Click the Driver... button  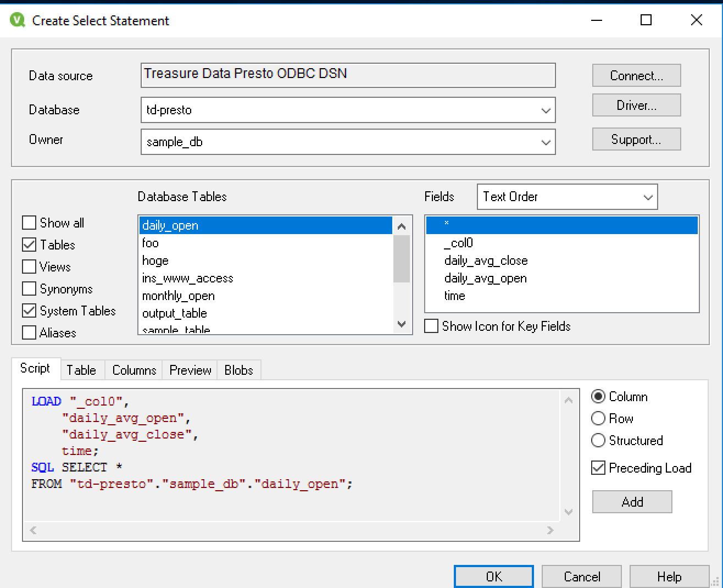636,105
